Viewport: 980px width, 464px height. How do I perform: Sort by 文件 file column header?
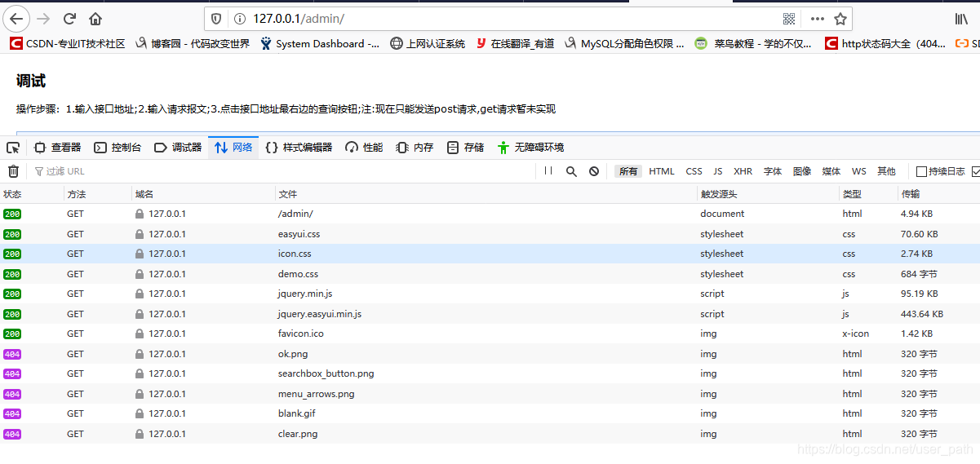pos(486,194)
